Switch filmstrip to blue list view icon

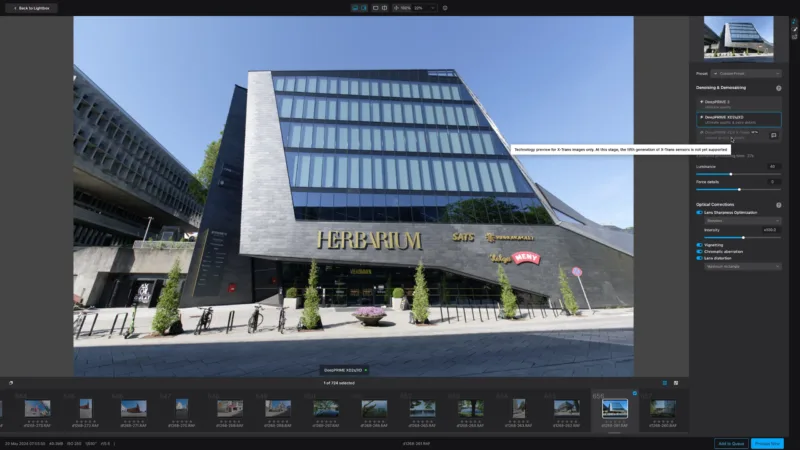coord(664,383)
